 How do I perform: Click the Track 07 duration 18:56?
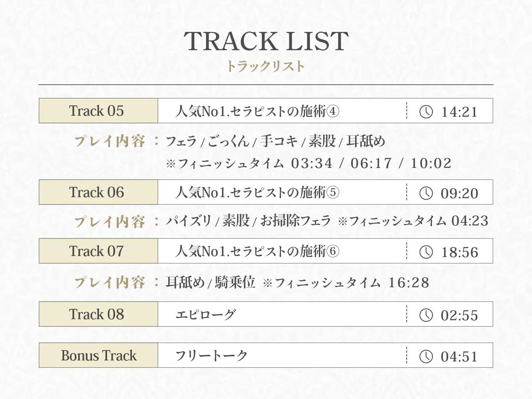460,252
